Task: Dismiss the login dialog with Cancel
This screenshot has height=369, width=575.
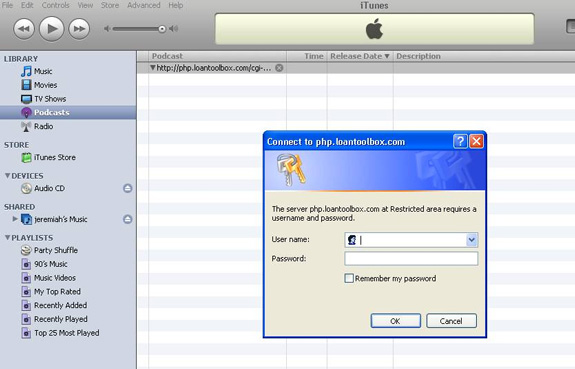Action: [x=451, y=321]
